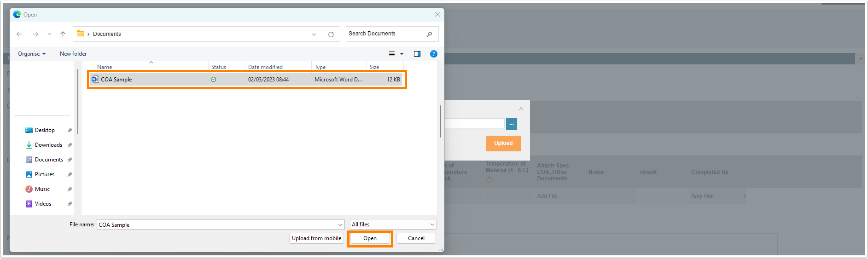Screen dimensions: 868x259
Task: Click the Cancel button
Action: coord(416,238)
